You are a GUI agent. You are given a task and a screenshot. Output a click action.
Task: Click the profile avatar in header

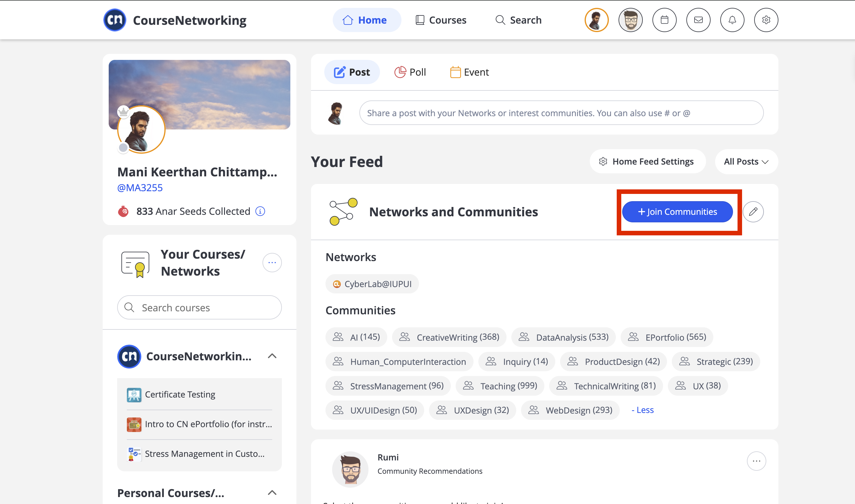point(597,20)
